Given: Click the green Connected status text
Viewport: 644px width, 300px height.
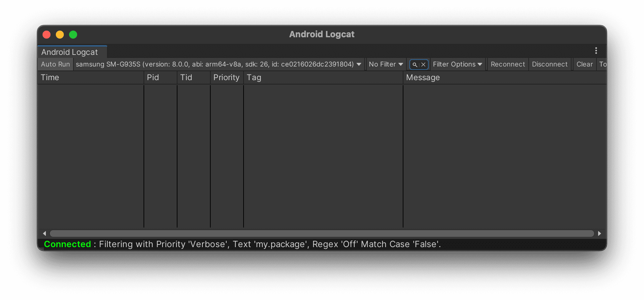Looking at the screenshot, I should point(67,244).
